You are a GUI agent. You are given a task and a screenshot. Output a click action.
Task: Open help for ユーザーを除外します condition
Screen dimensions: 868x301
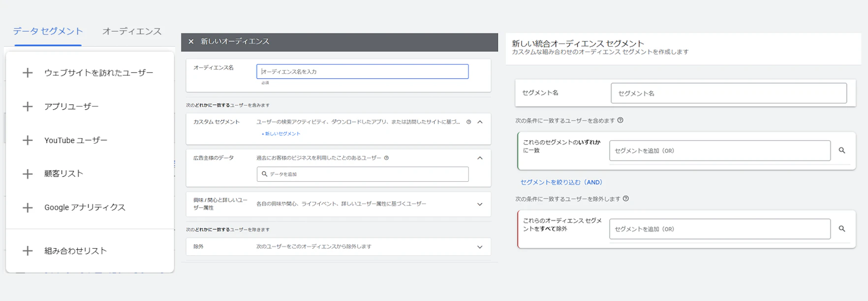coord(625,199)
